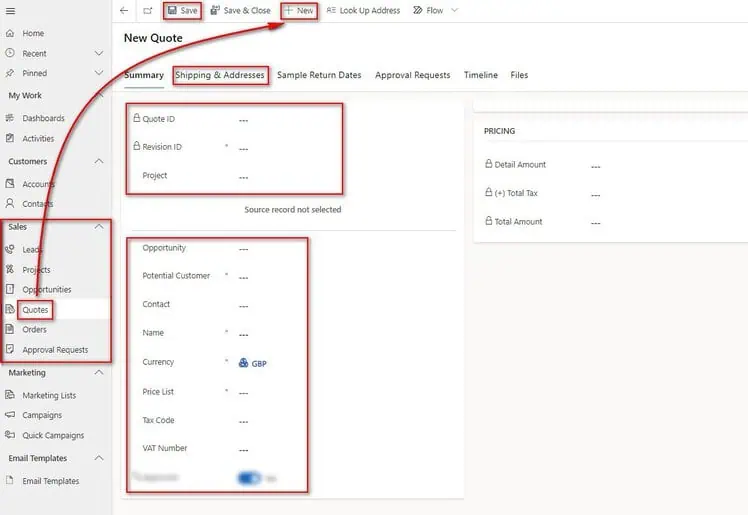The height and width of the screenshot is (515, 748).
Task: Open the Flow dropdown arrow
Action: click(455, 10)
